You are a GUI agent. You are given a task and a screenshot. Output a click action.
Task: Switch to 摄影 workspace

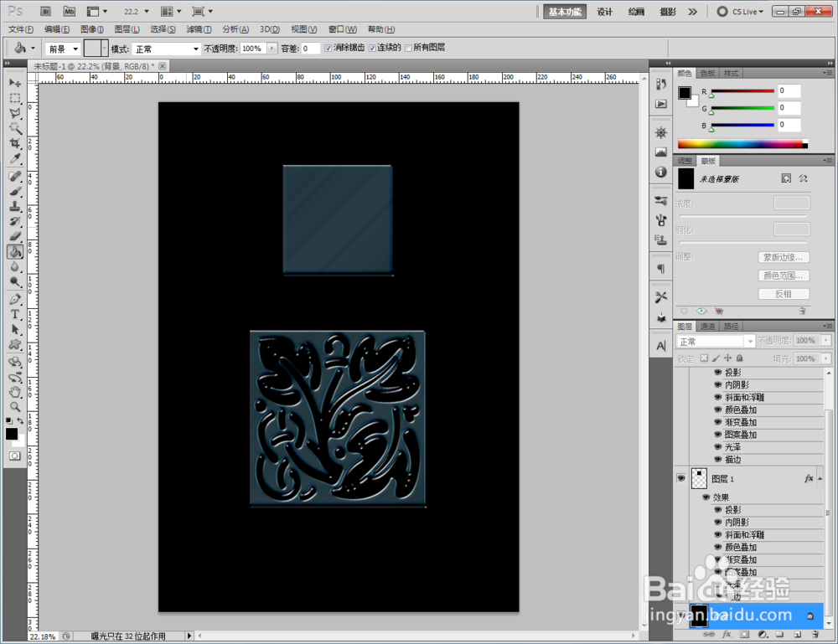(668, 12)
